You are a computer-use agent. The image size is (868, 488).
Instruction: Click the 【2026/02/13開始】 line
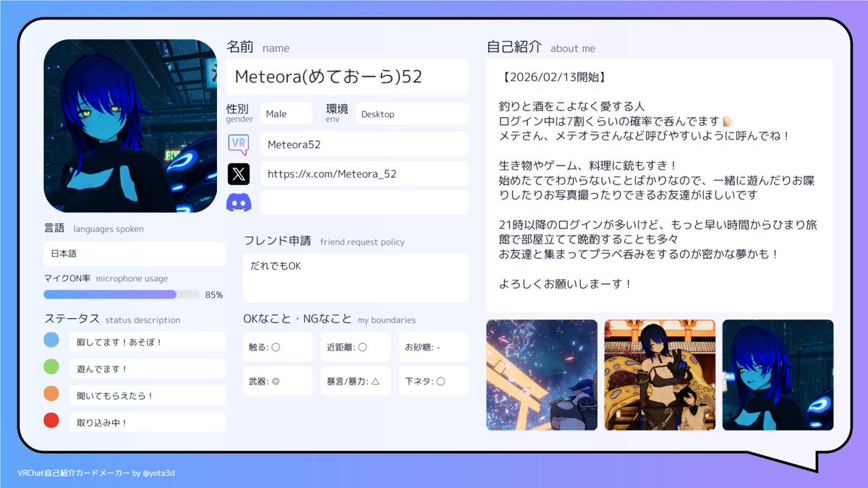[553, 77]
